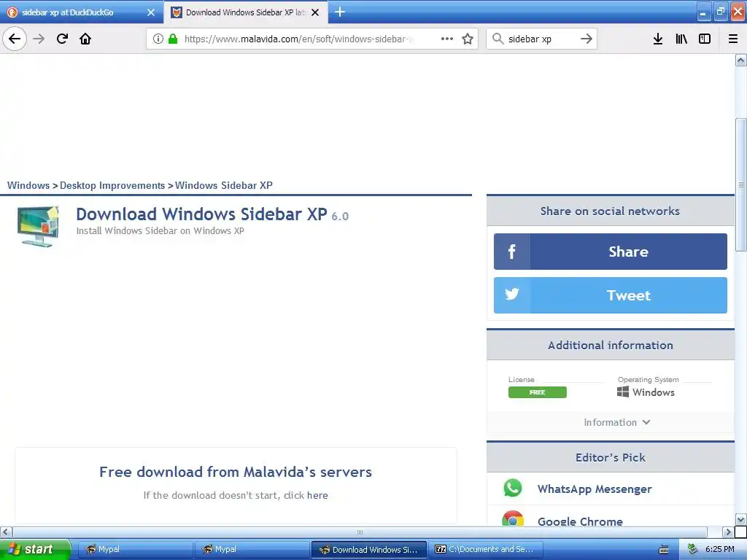Click the vertical scrollbar up arrow
The width and height of the screenshot is (747, 560).
click(x=740, y=60)
